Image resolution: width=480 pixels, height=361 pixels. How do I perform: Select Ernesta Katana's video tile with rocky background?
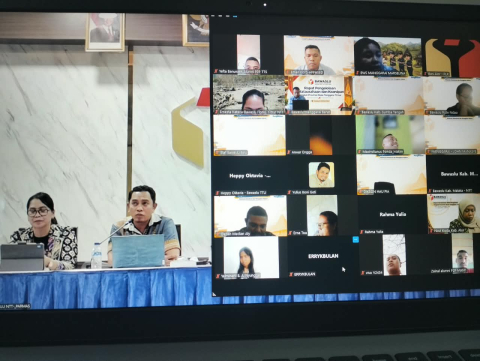pos(249,94)
